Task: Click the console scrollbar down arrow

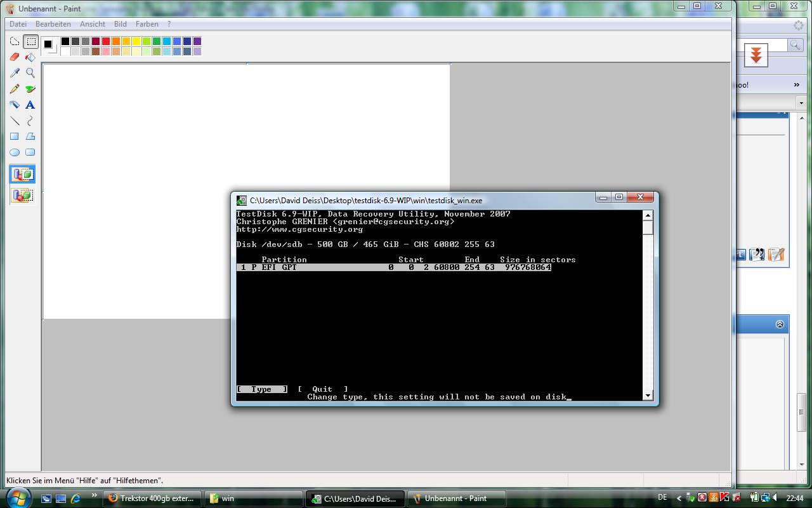Action: [x=648, y=396]
